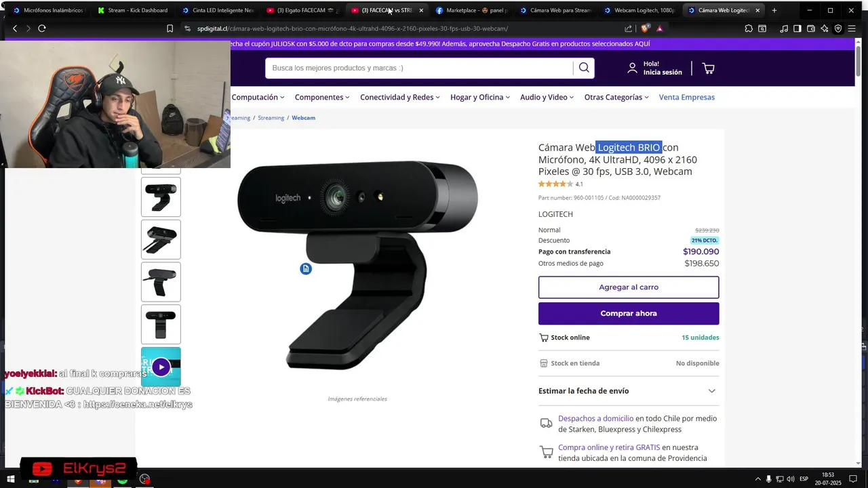Close the FACECAM vs STREAM tab
The height and width of the screenshot is (488, 868).
pyautogui.click(x=421, y=10)
